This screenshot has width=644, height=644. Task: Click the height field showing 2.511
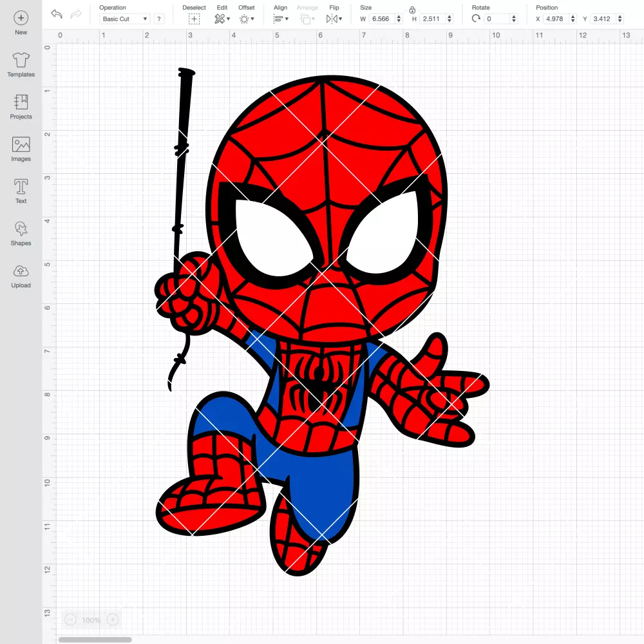point(433,19)
